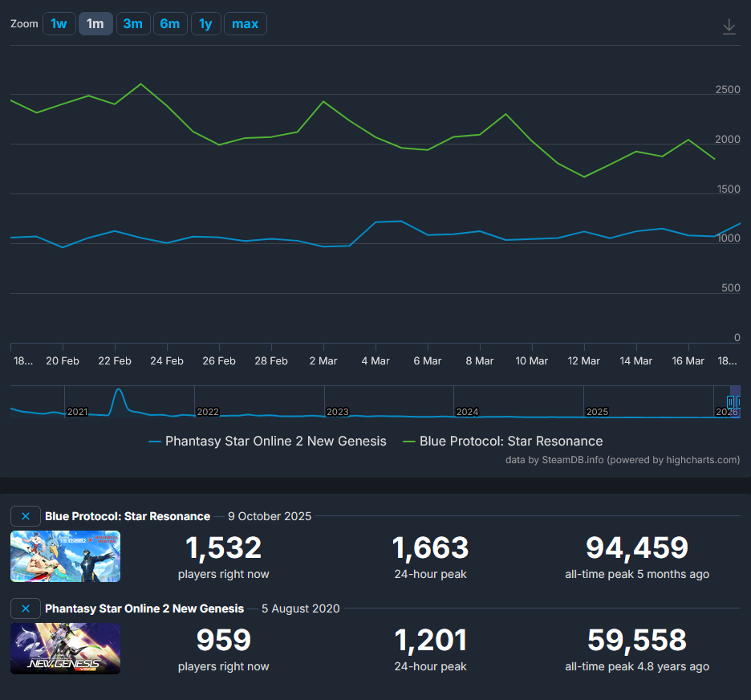The height and width of the screenshot is (700, 751).
Task: Click the '10 Mar' x-axis label
Action: [x=532, y=360]
